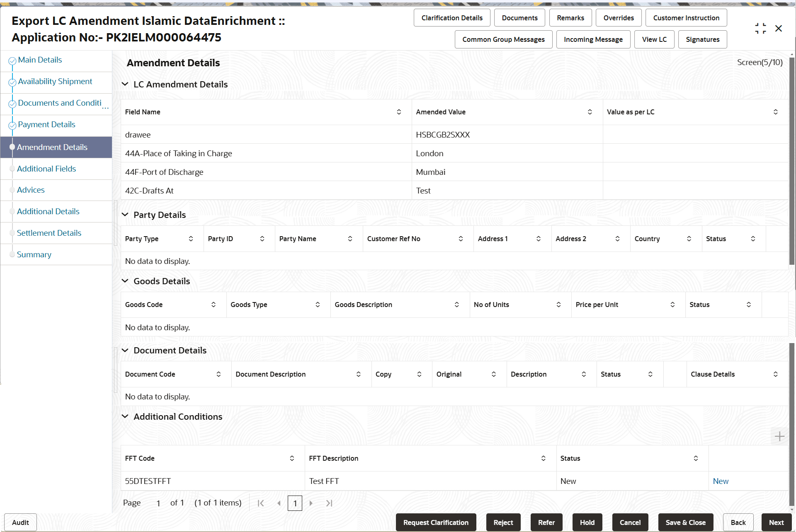Screen dimensions: 796x532
Task: Sort the Goods Description column
Action: tap(456, 305)
